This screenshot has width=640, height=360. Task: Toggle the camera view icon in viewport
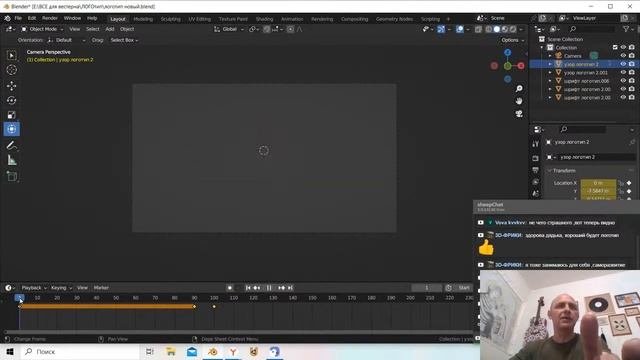point(519,113)
